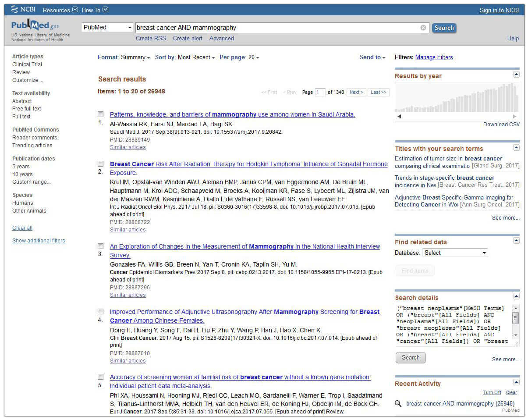The image size is (528, 420).
Task: Change Format from Summary
Action: coord(124,57)
